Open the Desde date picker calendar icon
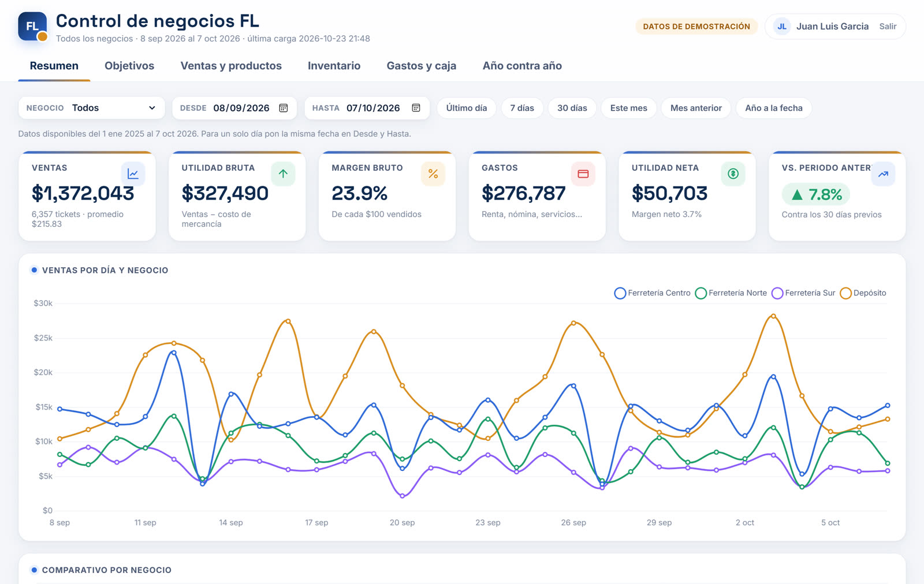The height and width of the screenshot is (584, 924). [284, 108]
